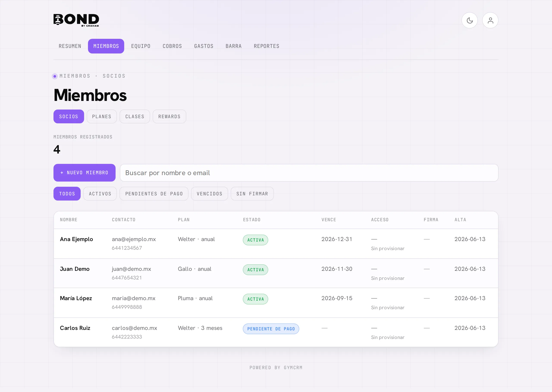
Task: Click the plan Gallo · anual
Action: [x=194, y=269]
